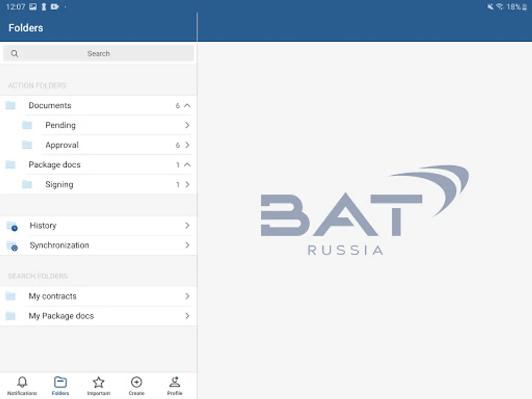Tap the 12:07 clock in status bar
This screenshot has width=532, height=399.
click(15, 7)
